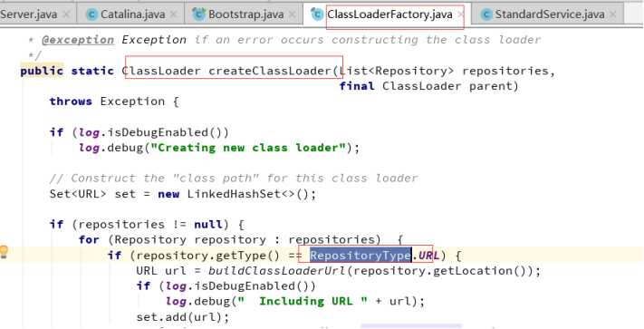
Task: Open the Server.java tab
Action: click(29, 15)
